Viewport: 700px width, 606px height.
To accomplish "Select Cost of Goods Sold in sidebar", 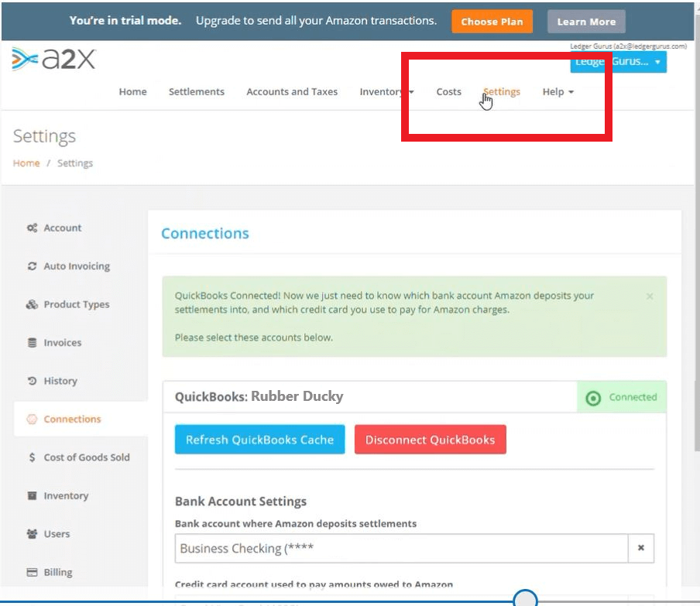I will (x=87, y=457).
